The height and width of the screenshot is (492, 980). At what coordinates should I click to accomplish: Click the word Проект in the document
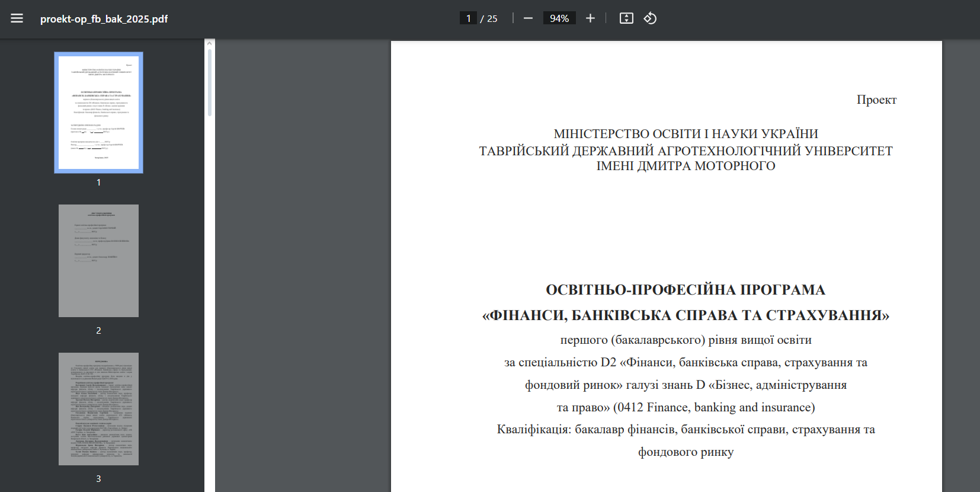876,100
